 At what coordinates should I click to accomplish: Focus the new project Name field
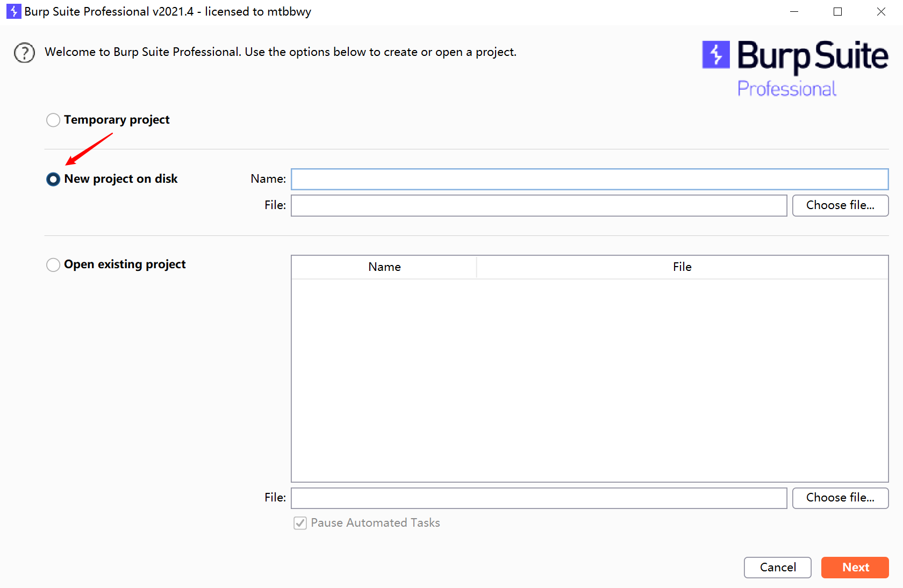pos(590,179)
